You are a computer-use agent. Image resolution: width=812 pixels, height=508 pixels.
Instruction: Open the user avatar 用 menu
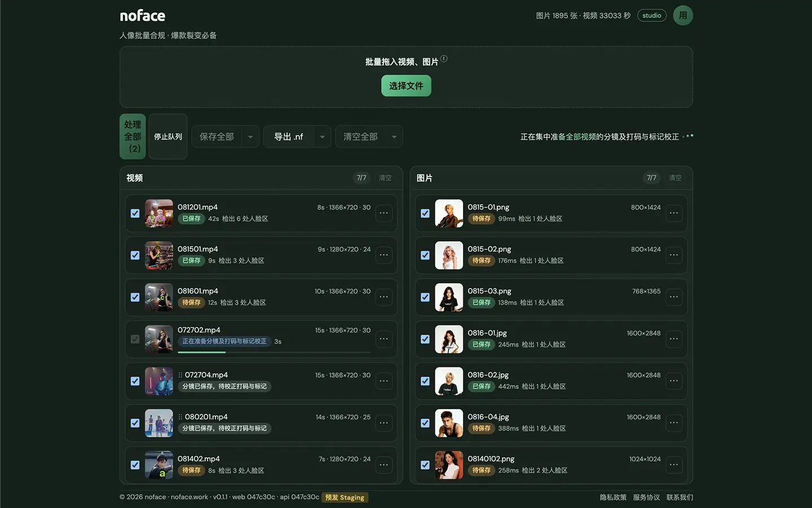click(683, 15)
